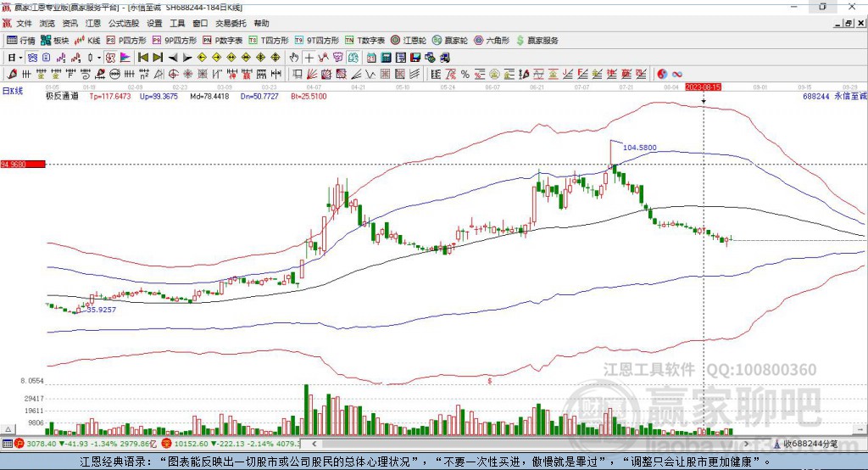Image resolution: width=868 pixels, height=470 pixels.
Task: Restore the inner child chart window
Action: click(x=849, y=23)
